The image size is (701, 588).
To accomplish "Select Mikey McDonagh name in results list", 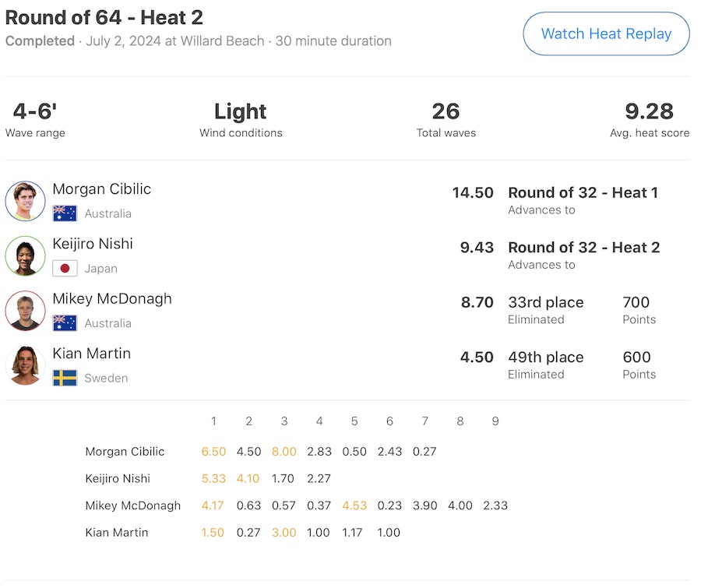I will (x=112, y=298).
